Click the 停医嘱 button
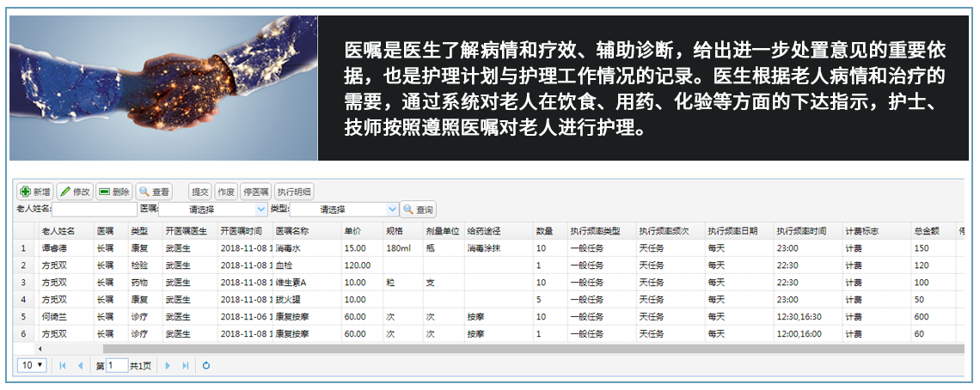980x390 pixels. (255, 192)
